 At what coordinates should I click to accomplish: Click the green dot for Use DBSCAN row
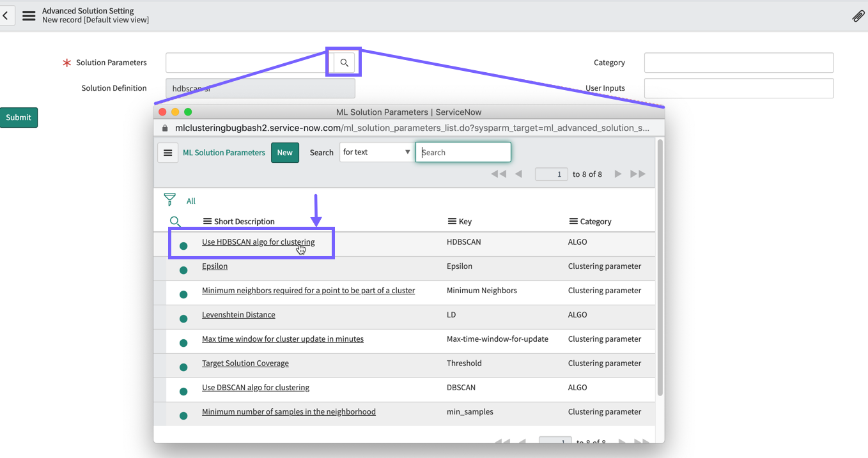[x=183, y=392]
